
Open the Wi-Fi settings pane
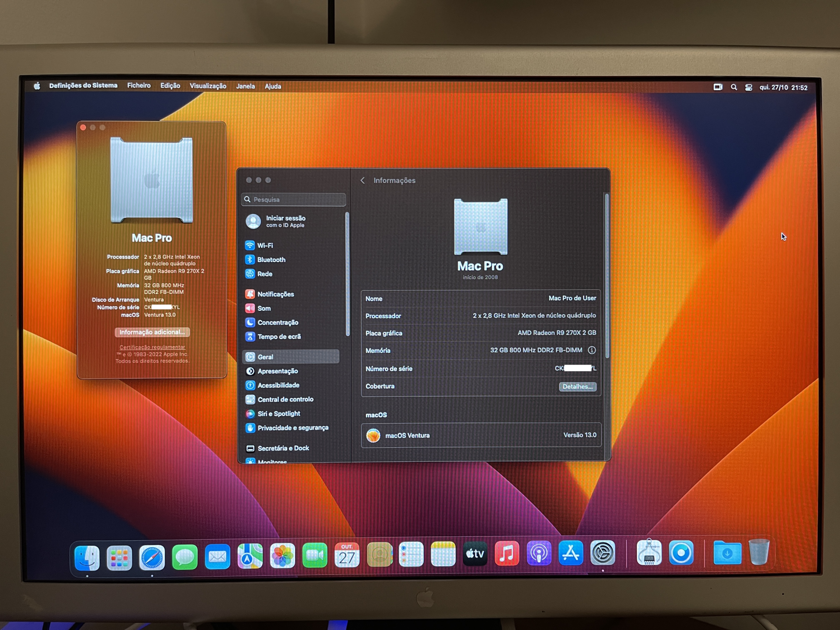tap(265, 245)
